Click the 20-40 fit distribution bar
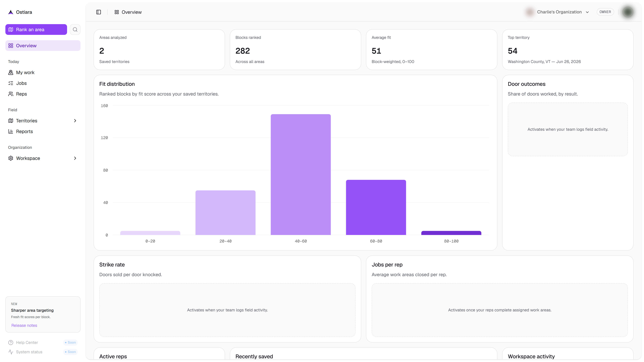The height and width of the screenshot is (362, 644). click(x=225, y=213)
